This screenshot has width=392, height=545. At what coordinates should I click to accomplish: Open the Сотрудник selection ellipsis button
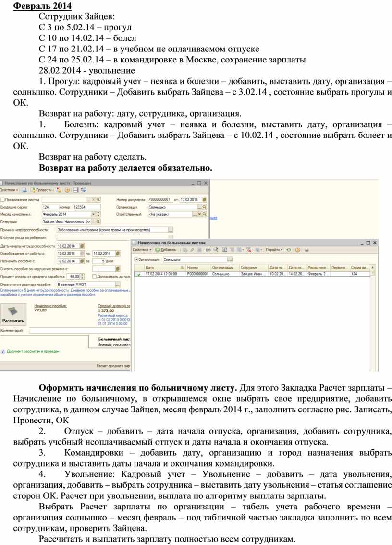click(94, 222)
